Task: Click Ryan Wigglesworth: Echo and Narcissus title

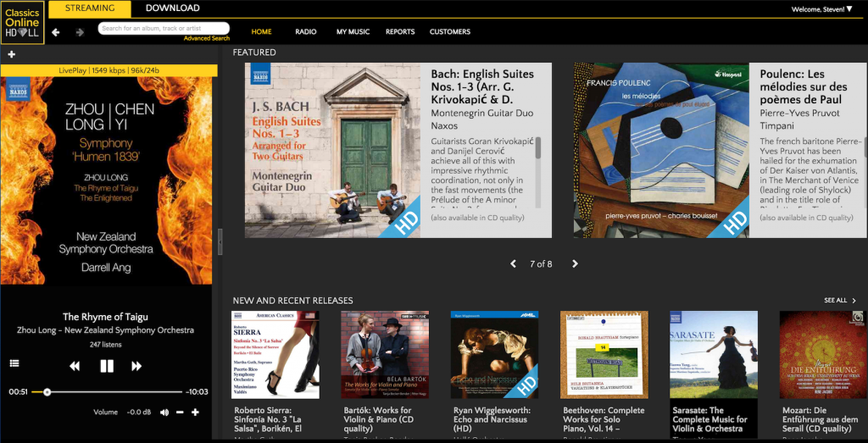Action: [492, 420]
